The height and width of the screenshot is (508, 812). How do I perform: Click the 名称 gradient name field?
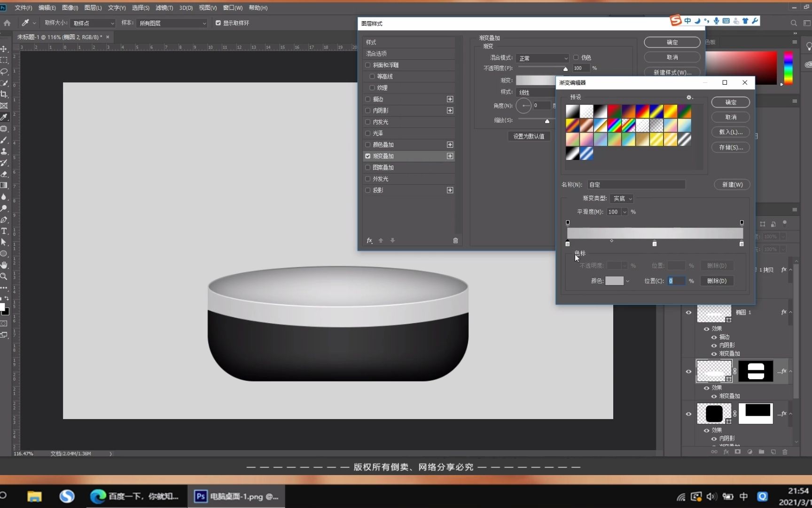pyautogui.click(x=636, y=185)
